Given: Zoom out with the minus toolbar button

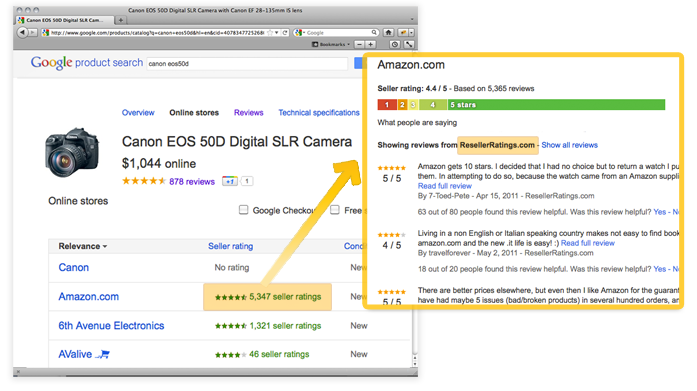Looking at the screenshot, I should pos(360,44).
